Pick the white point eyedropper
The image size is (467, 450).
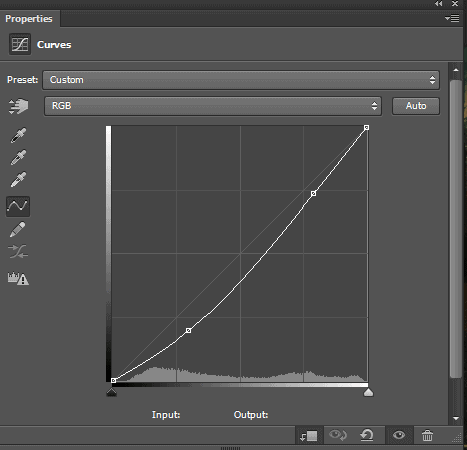click(18, 179)
